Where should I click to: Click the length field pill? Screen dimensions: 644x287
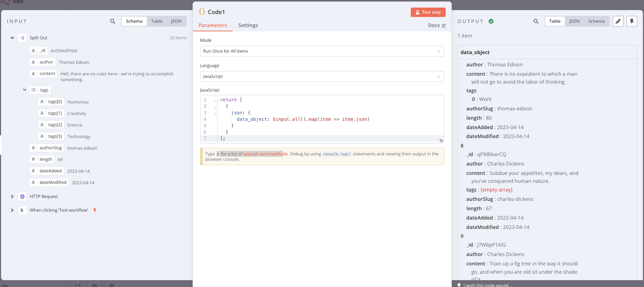(42, 159)
